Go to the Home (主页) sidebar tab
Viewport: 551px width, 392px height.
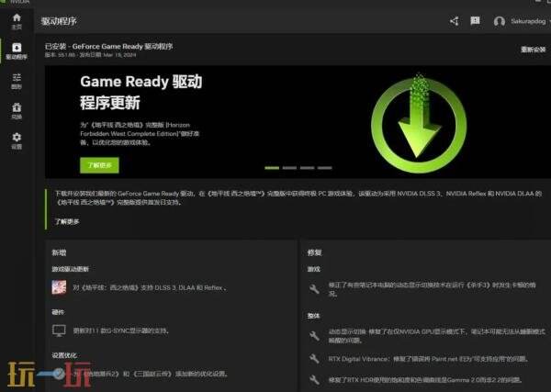tap(17, 21)
